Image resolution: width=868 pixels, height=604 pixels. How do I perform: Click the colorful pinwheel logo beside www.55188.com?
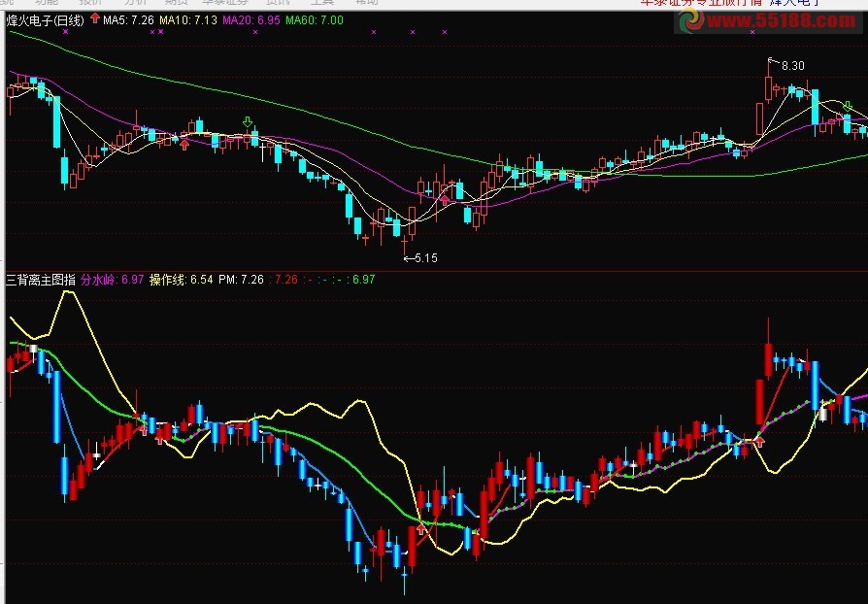(692, 21)
